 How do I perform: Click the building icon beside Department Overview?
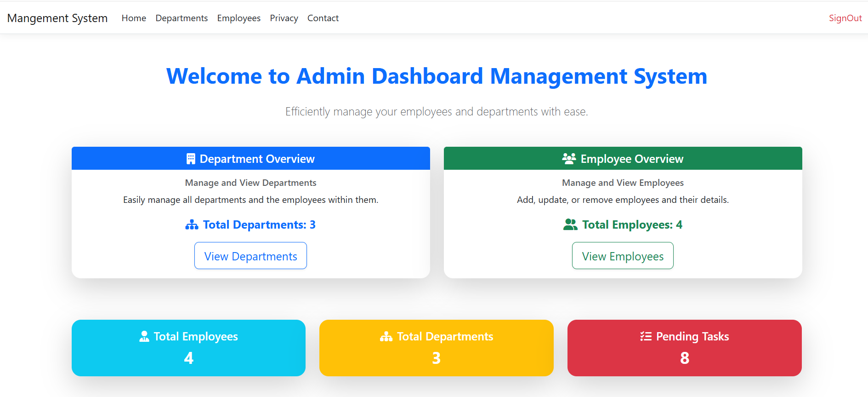point(191,159)
